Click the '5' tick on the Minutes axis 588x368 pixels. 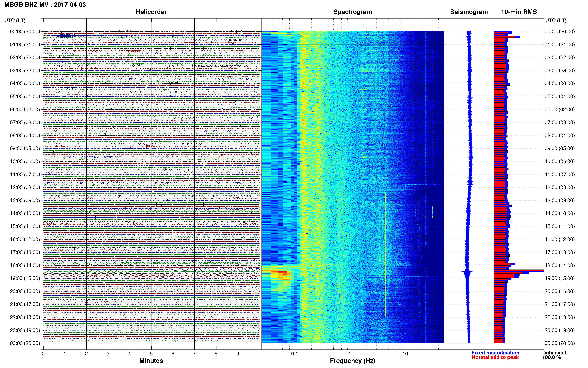(x=151, y=354)
